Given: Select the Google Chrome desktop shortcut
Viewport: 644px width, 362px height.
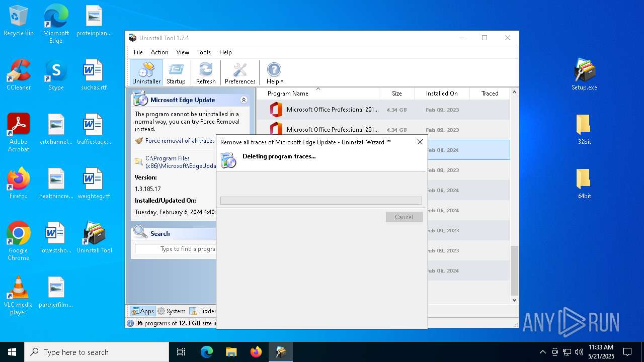Looking at the screenshot, I should (19, 241).
